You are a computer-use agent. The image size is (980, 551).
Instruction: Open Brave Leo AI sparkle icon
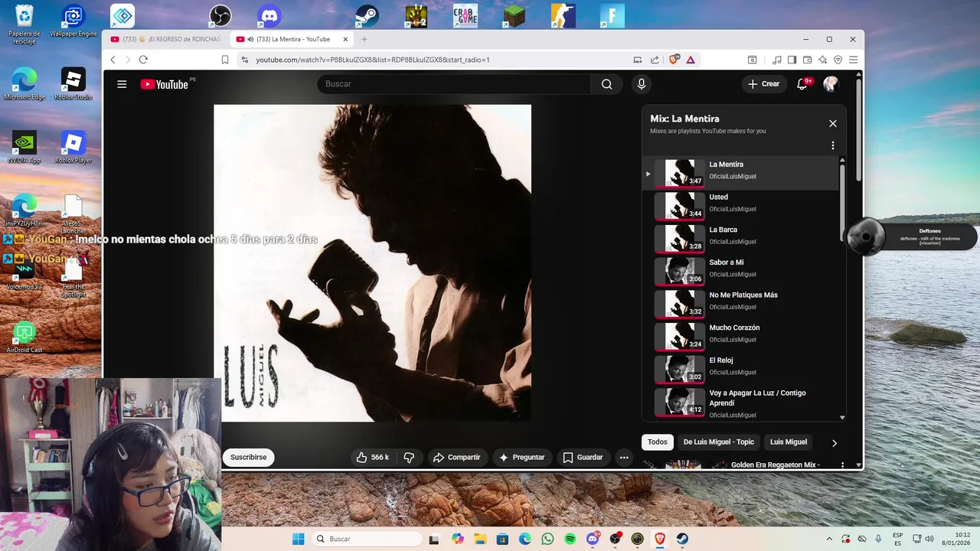[x=823, y=60]
